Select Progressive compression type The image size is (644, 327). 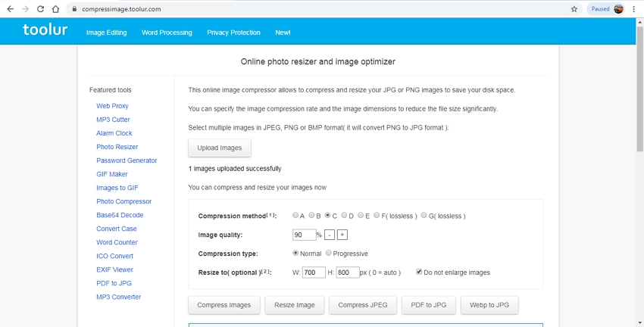coord(328,254)
